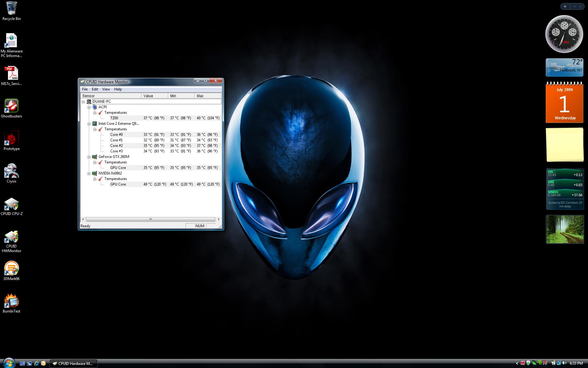Viewport: 588px width, 368px height.
Task: Collapse the GeForce GTX 260M node
Action: 89,157
